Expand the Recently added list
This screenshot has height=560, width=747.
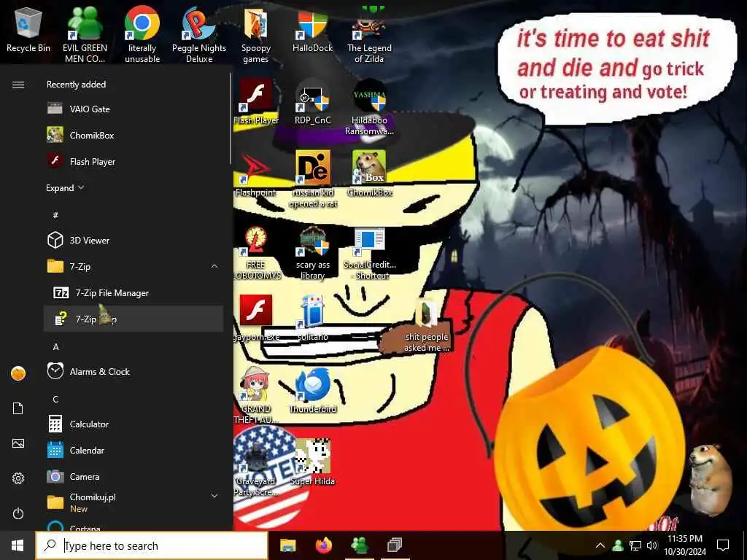[65, 188]
